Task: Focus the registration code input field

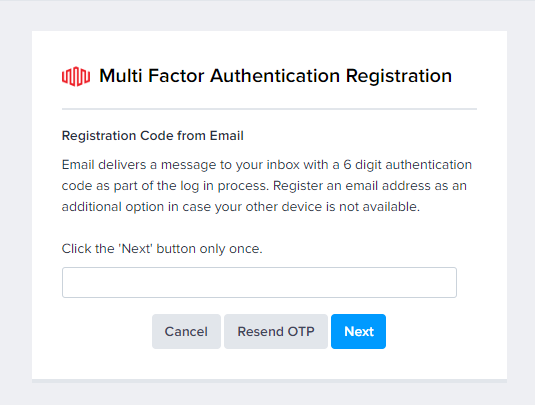Action: pos(259,283)
